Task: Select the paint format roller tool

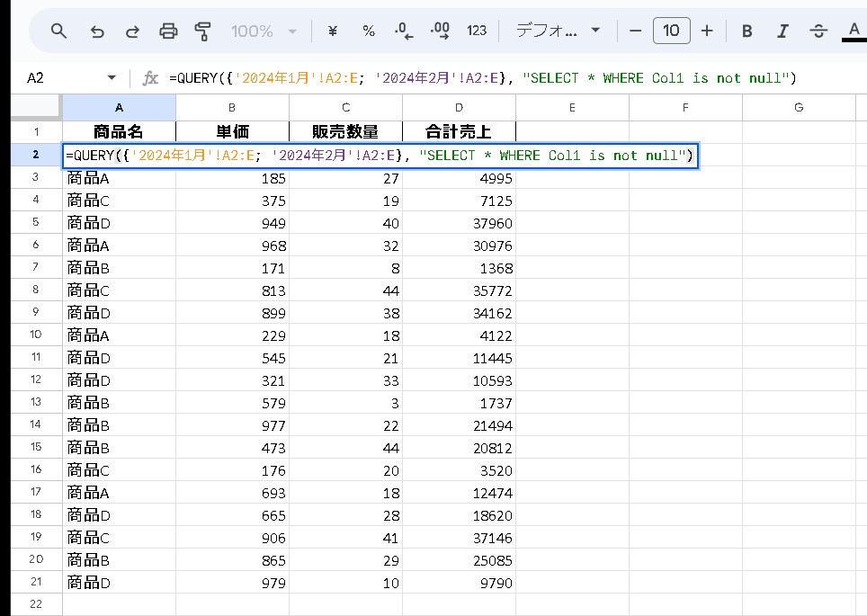Action: [x=203, y=31]
